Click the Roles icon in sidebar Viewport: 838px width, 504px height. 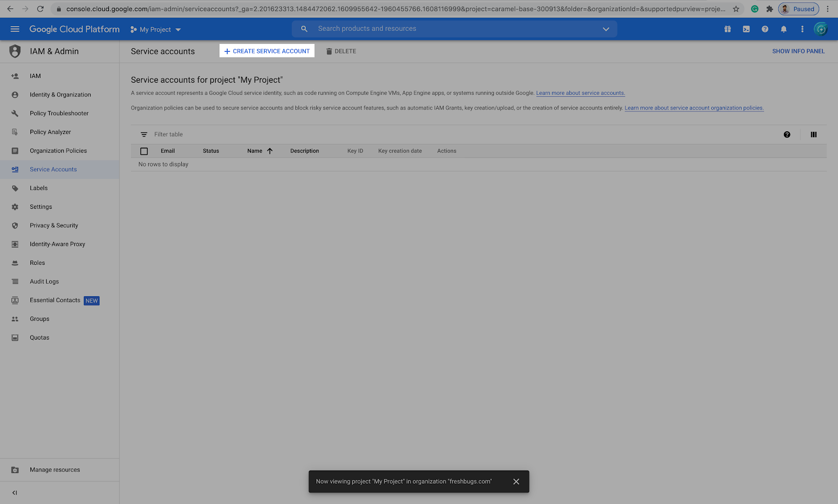[15, 263]
